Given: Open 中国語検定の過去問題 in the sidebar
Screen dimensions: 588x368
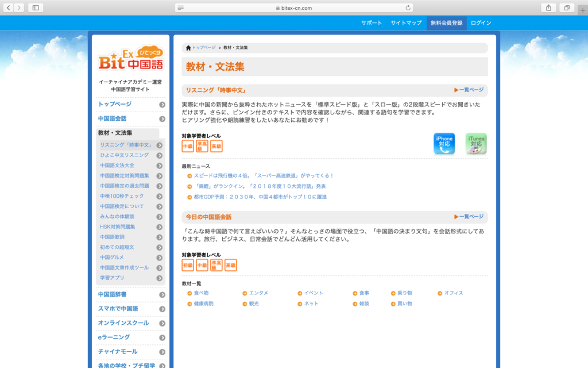Looking at the screenshot, I should [125, 186].
